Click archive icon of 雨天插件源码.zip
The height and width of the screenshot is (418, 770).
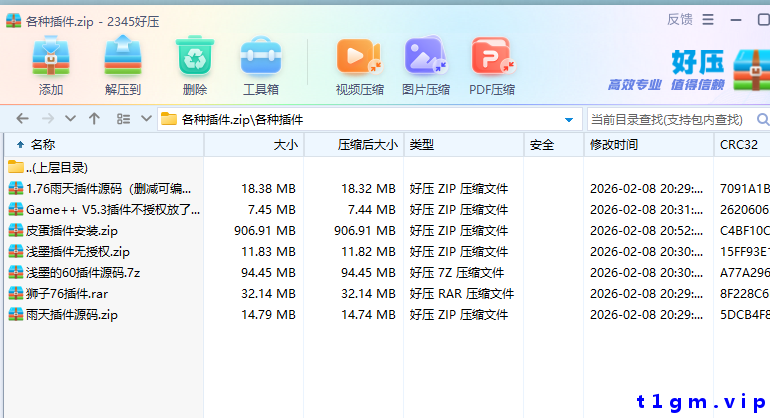click(16, 314)
